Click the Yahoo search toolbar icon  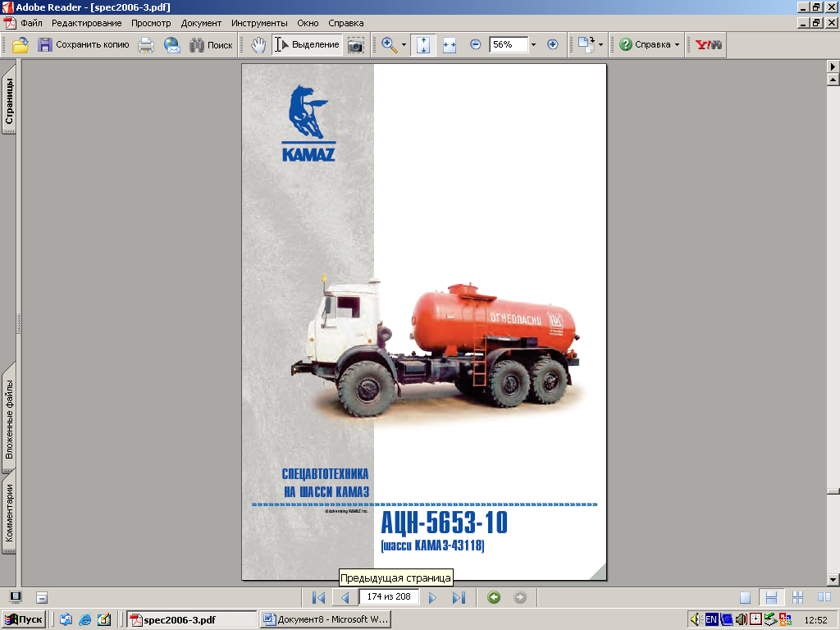tap(708, 45)
